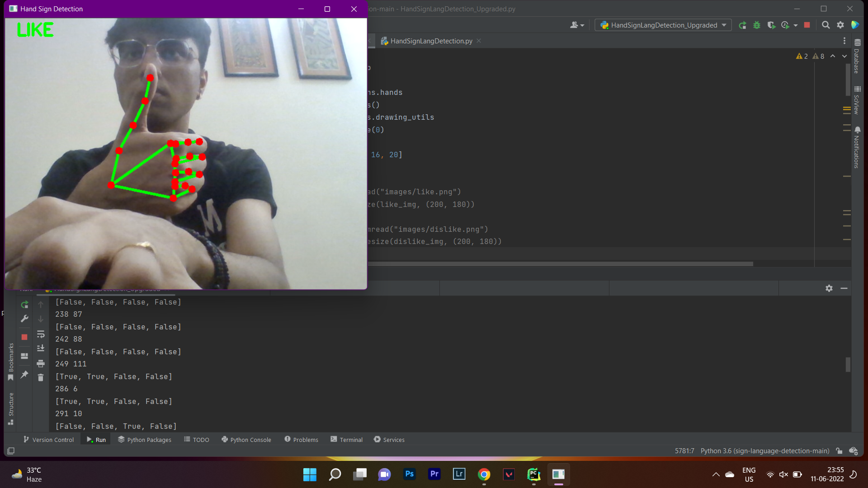The width and height of the screenshot is (868, 488).
Task: Click the wrench icon in Run panel
Action: [24, 319]
